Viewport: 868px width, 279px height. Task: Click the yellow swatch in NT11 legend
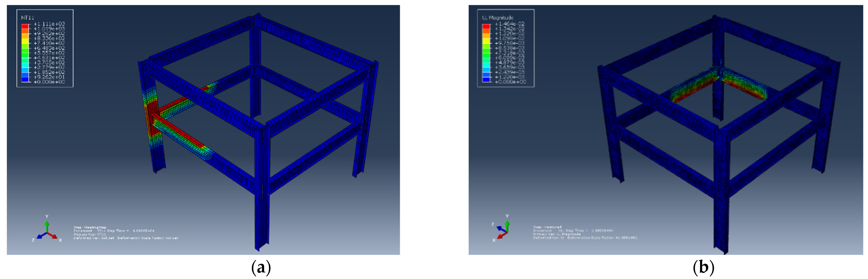[25, 40]
